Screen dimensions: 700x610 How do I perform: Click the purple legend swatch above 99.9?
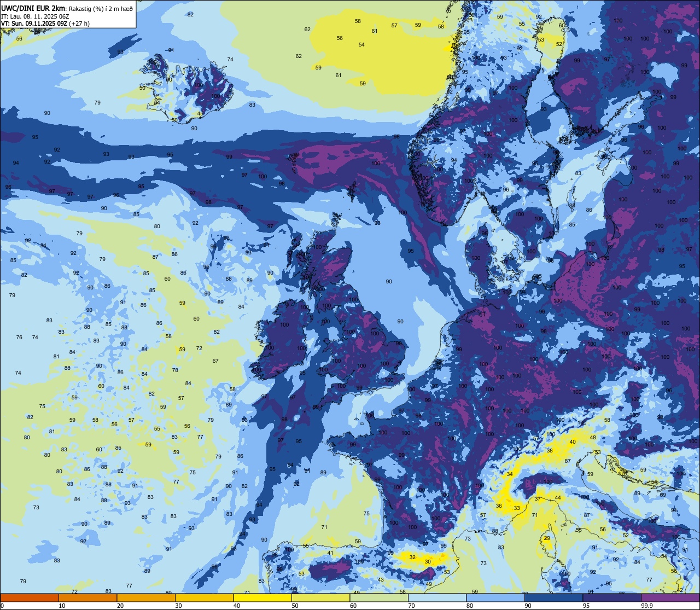tap(670, 598)
